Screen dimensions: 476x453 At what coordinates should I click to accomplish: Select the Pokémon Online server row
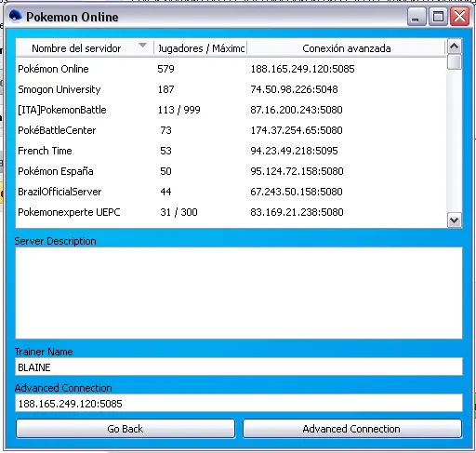point(231,69)
